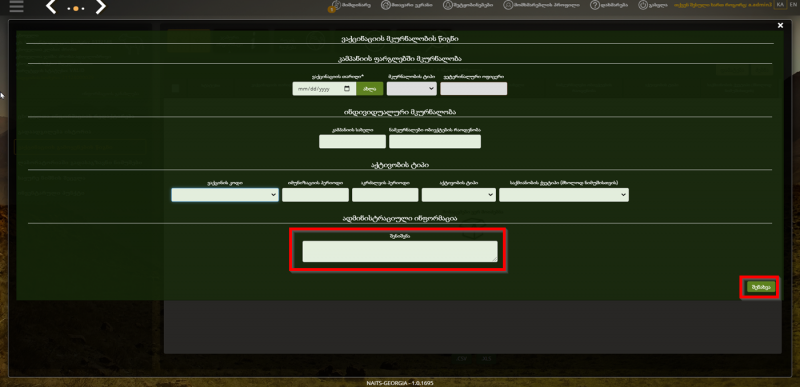
Task: Focus the immunization period field
Action: pyautogui.click(x=315, y=195)
